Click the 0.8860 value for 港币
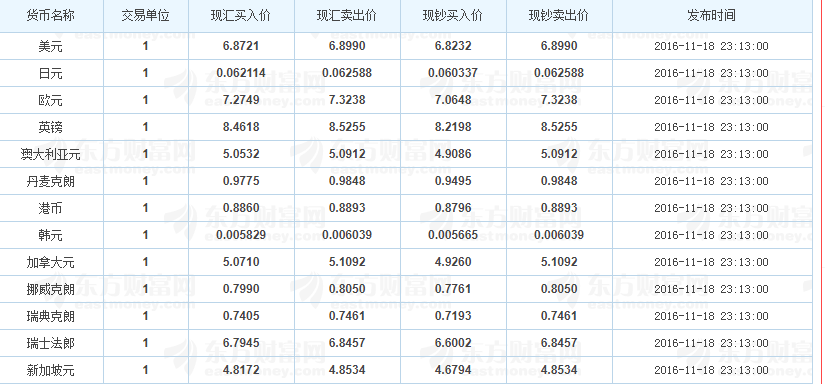Viewport: 825px width, 384px height. point(241,208)
